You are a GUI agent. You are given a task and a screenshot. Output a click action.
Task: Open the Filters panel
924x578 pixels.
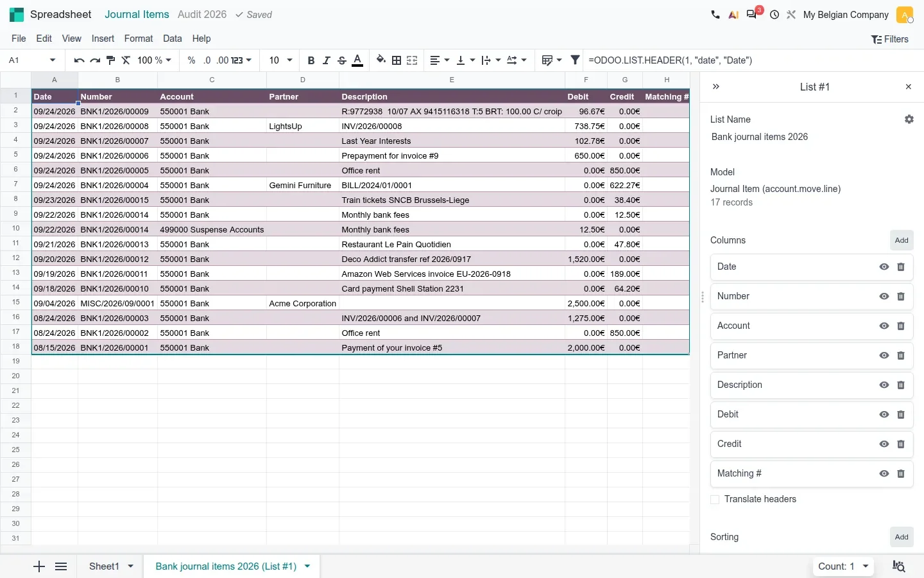click(889, 39)
